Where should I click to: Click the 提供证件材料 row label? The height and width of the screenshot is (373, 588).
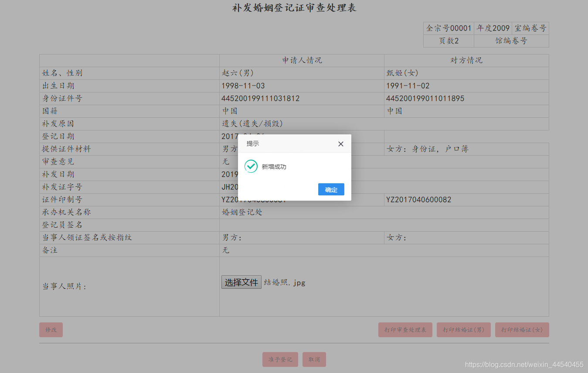tap(66, 149)
